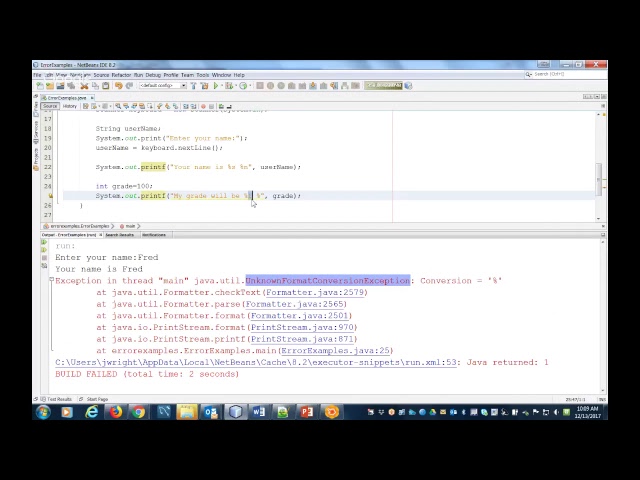Open Firefox from the taskbar
The width and height of the screenshot is (640, 480).
(x=116, y=412)
